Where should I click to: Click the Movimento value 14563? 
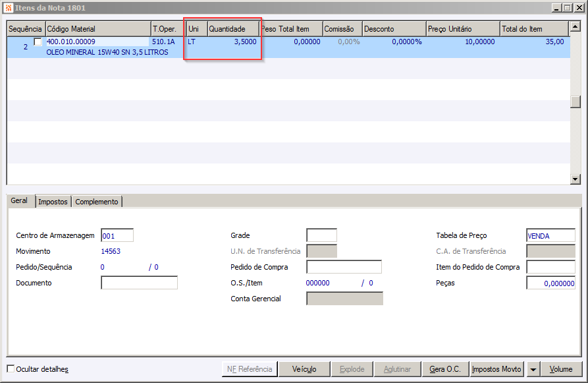pyautogui.click(x=111, y=251)
